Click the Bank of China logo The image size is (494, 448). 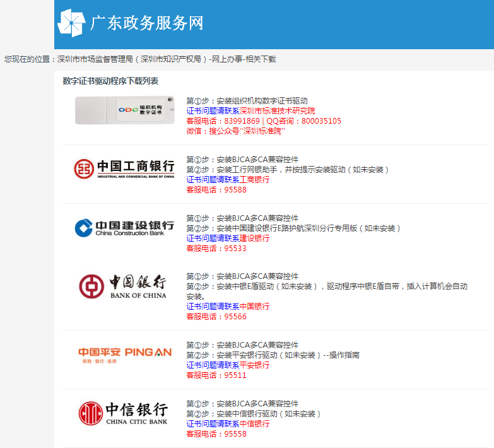[x=124, y=286]
